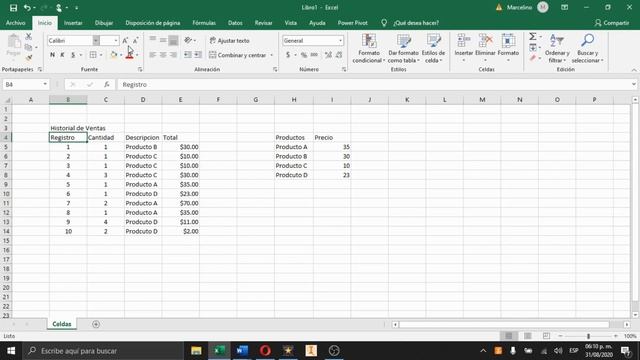Switch to the Dibujar tab
This screenshot has height=360, width=640.
pos(104,23)
